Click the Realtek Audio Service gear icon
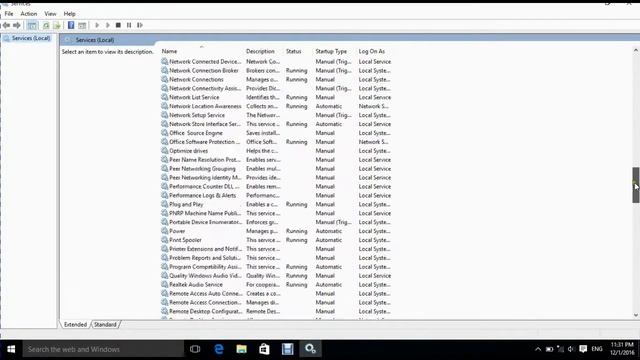The width and height of the screenshot is (640, 360). (x=164, y=284)
